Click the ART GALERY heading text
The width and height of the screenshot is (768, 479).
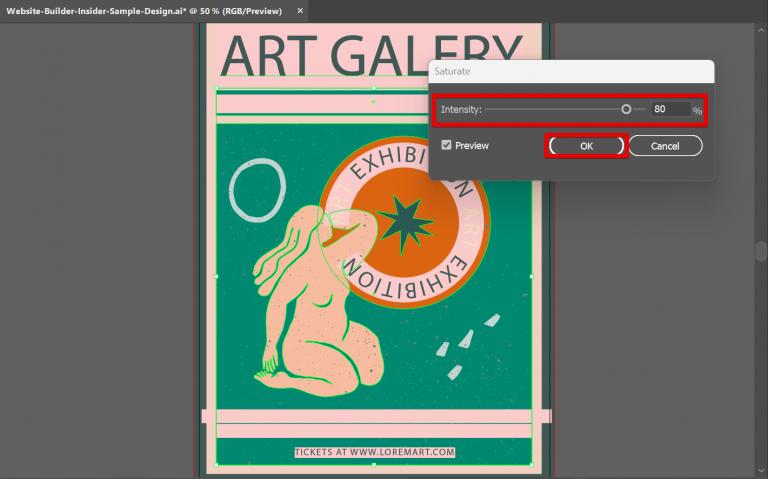point(371,54)
